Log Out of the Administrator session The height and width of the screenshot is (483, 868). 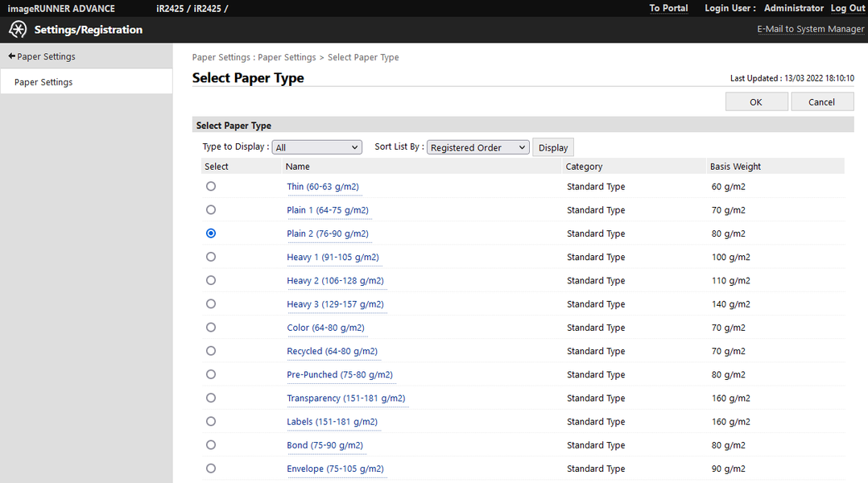pos(848,8)
